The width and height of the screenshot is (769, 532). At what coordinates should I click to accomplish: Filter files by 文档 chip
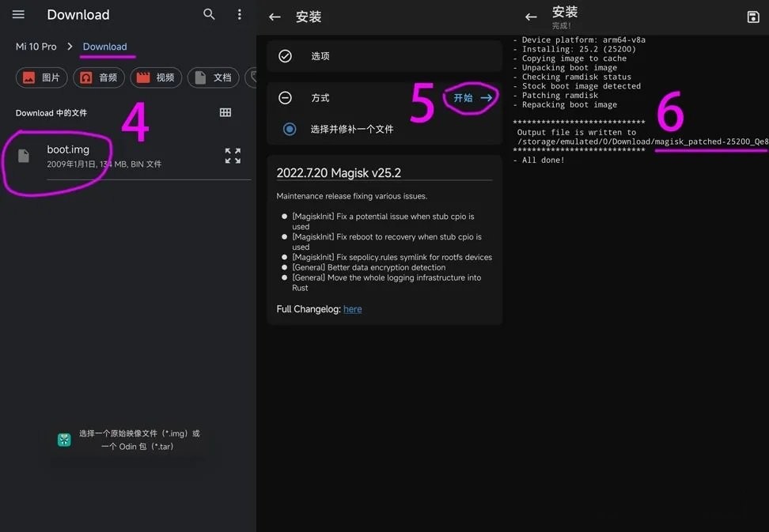[214, 77]
